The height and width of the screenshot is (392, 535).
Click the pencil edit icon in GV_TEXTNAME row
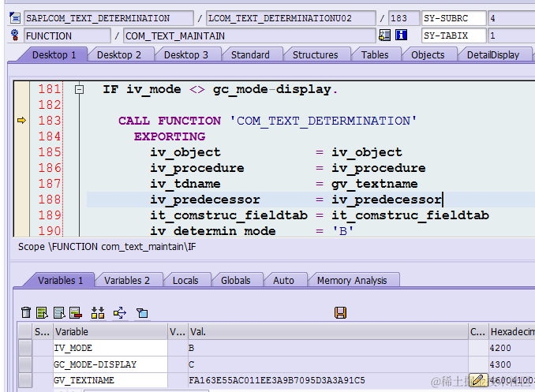click(x=478, y=380)
